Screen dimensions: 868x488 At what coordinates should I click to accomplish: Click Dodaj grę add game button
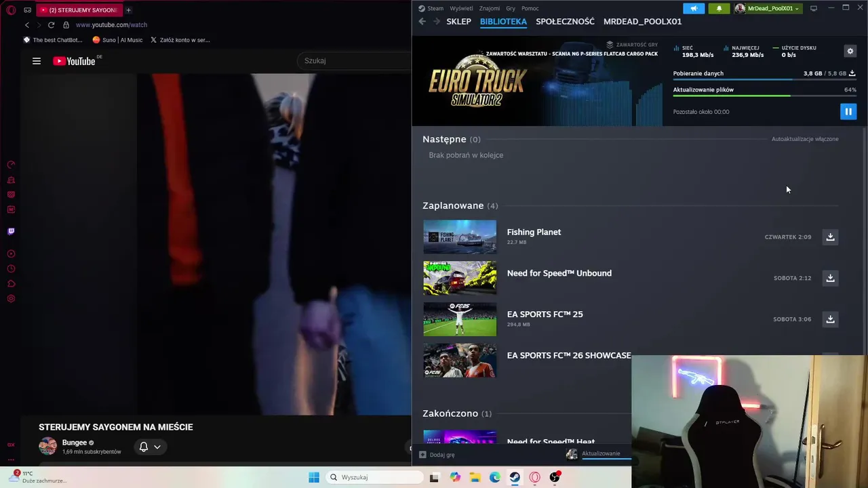pyautogui.click(x=437, y=455)
